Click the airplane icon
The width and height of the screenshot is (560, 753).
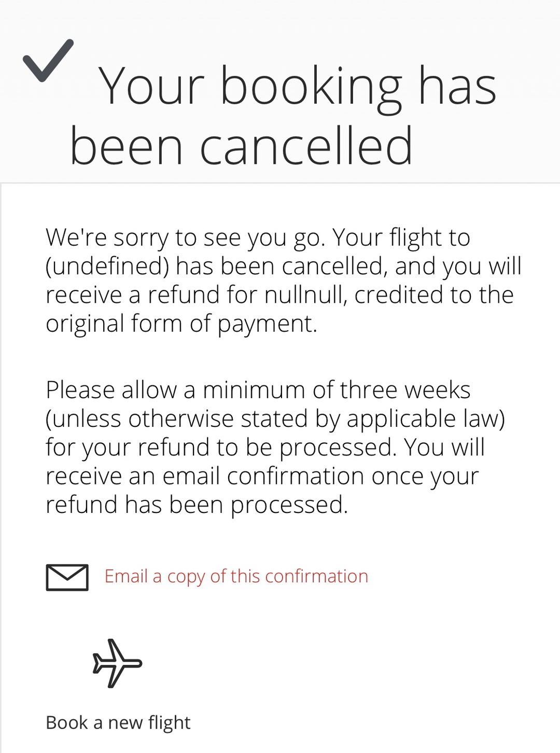(x=117, y=663)
